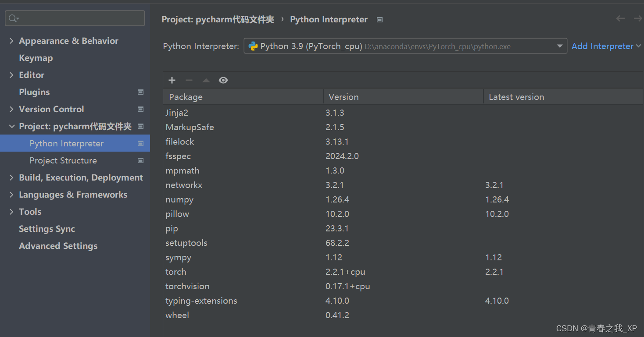
Task: Click torch version 2.2.1+cpu cell
Action: click(x=345, y=272)
